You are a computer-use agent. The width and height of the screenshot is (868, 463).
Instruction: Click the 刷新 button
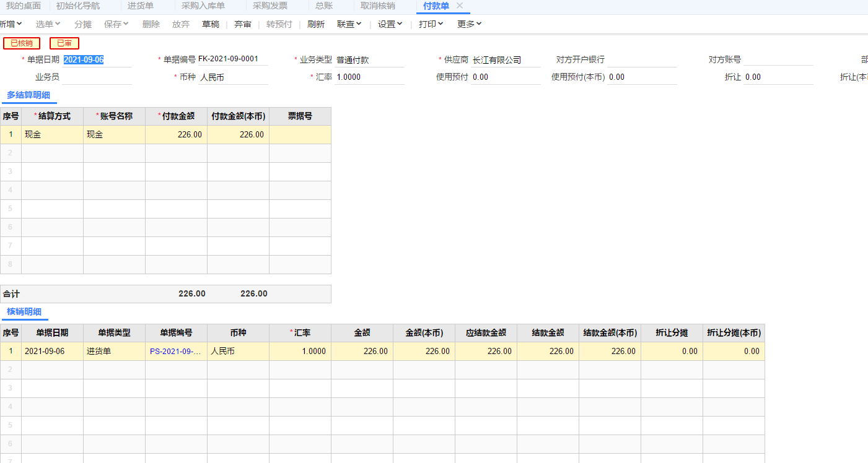[x=316, y=24]
